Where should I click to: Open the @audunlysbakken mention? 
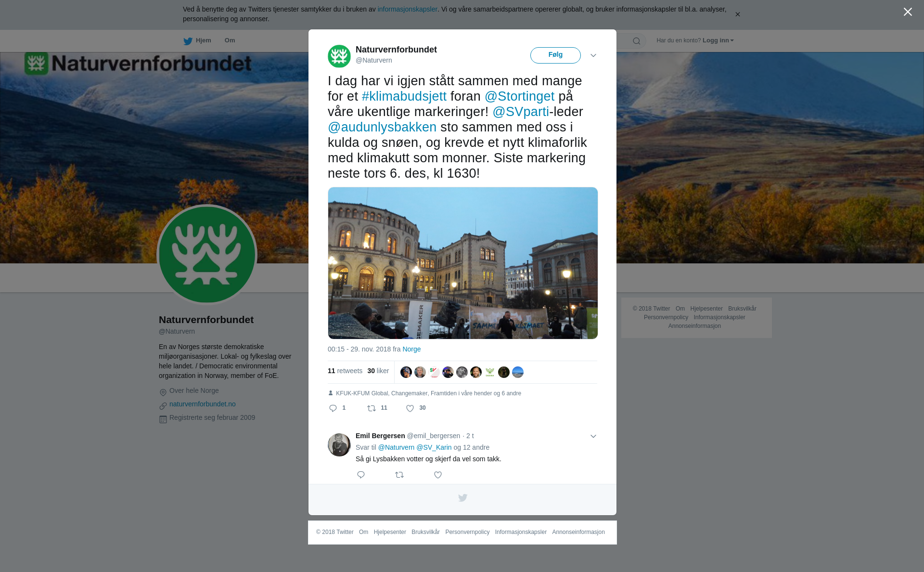382,127
